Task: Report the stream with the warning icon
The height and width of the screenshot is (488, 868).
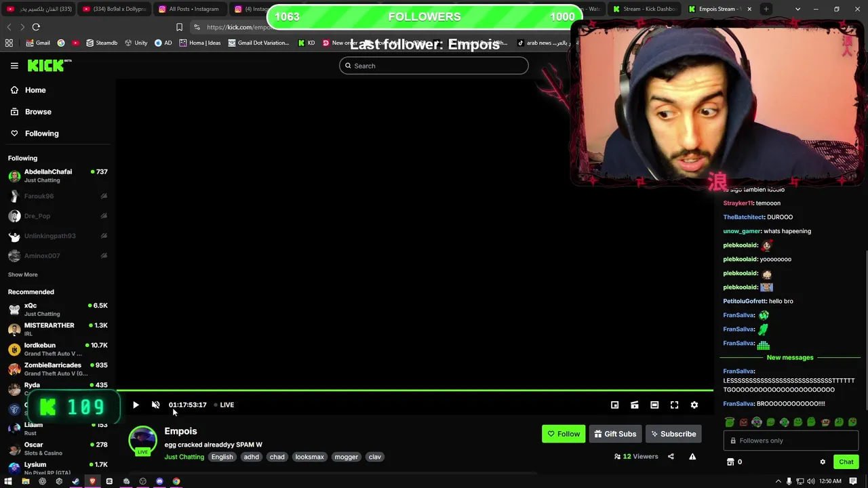Action: coord(692,457)
